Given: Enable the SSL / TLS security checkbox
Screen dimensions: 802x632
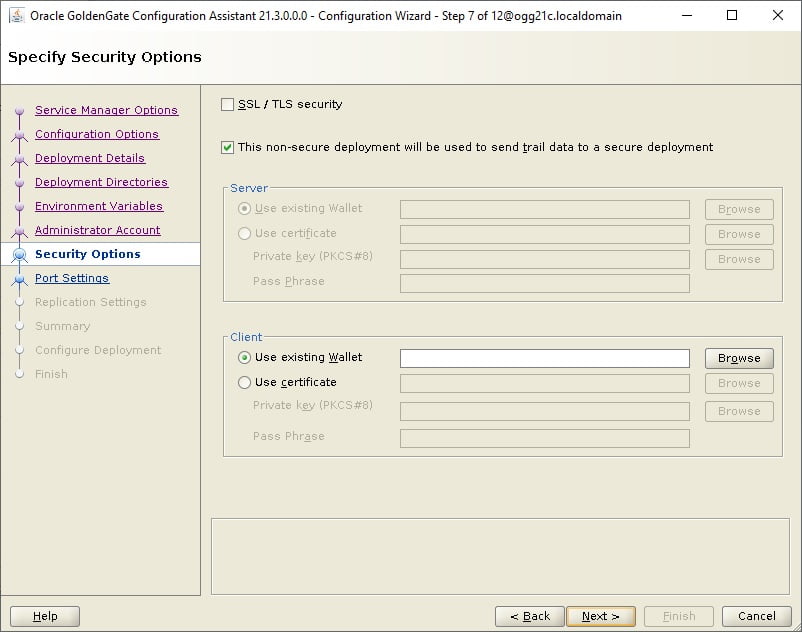Looking at the screenshot, I should (228, 104).
